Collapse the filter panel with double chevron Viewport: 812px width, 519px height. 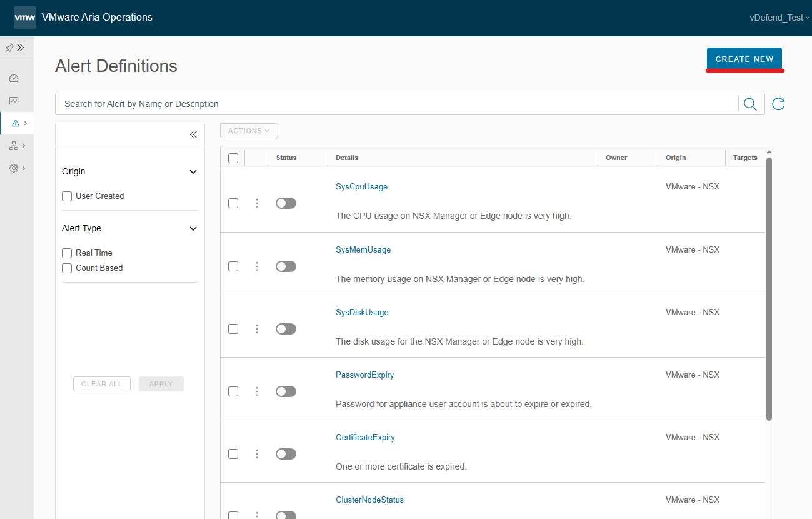pos(193,134)
